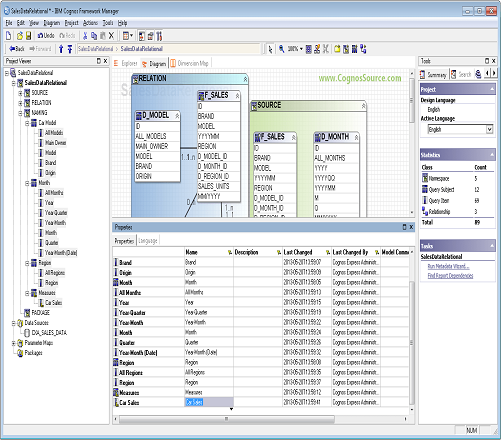Click the third icon tab in Tools pane

point(478,74)
